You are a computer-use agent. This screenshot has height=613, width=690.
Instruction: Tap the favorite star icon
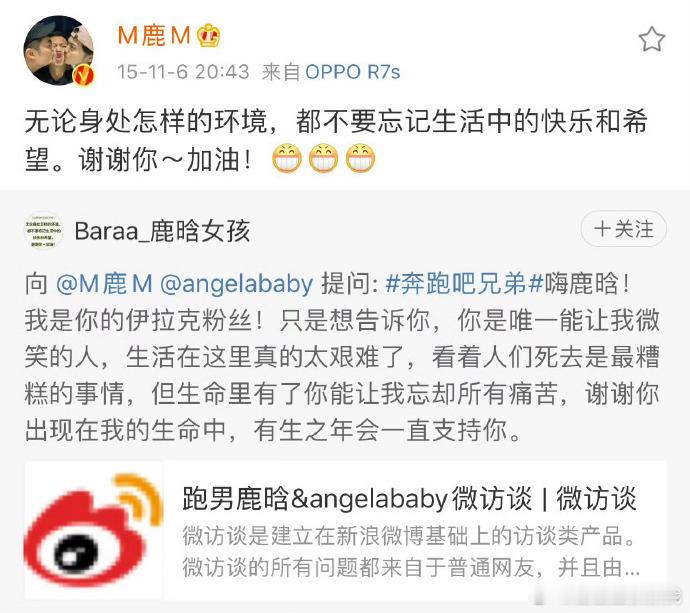[x=651, y=39]
